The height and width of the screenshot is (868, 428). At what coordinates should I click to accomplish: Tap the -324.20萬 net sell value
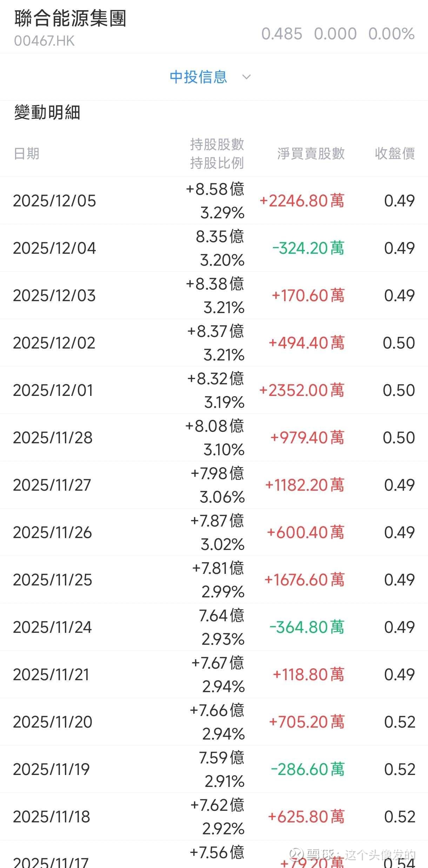(308, 248)
